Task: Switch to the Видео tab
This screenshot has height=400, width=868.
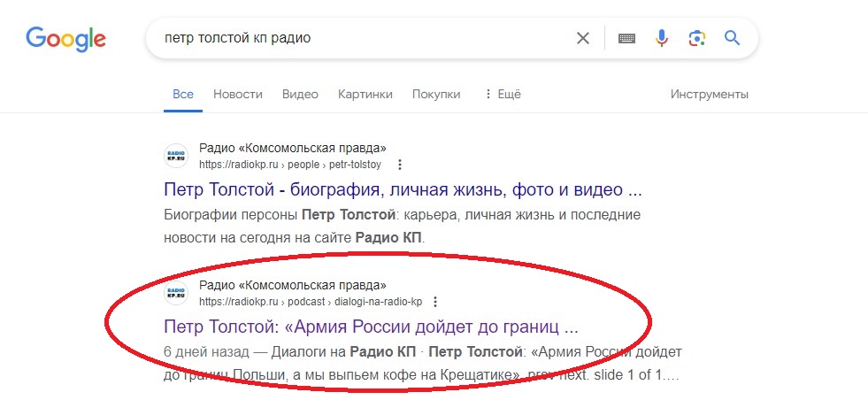Action: pos(300,95)
